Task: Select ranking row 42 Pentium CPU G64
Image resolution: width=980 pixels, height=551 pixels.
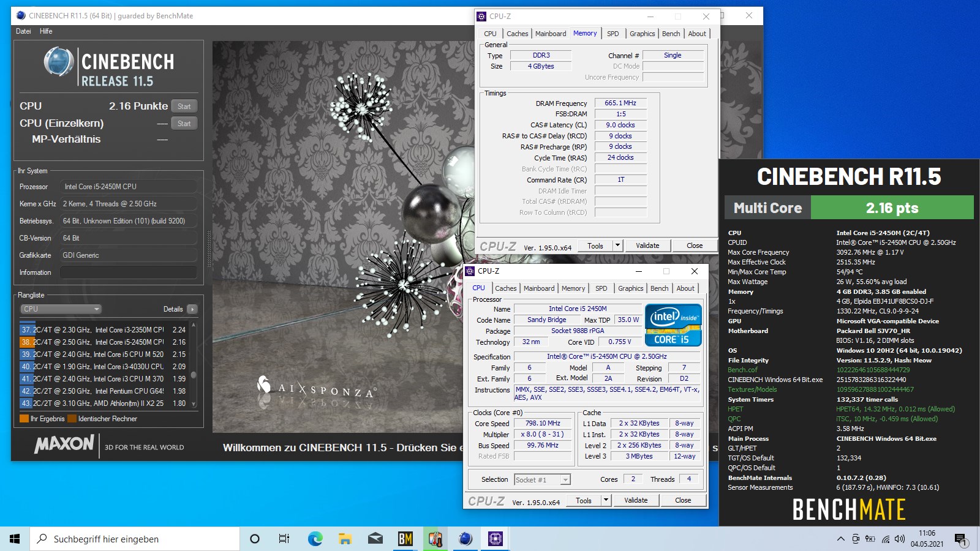Action: [x=103, y=391]
